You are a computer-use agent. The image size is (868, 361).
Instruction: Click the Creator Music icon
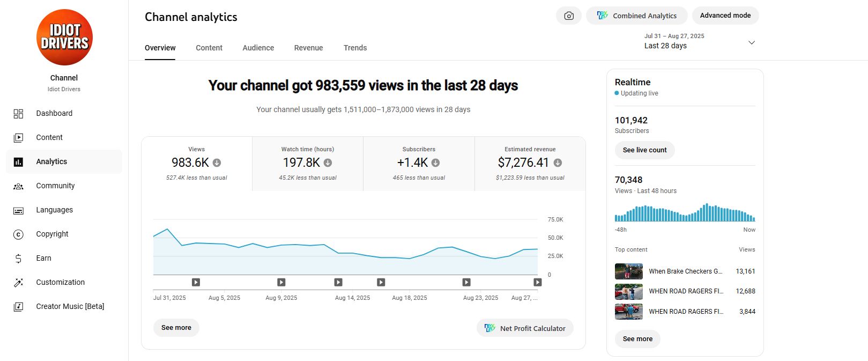pos(18,307)
